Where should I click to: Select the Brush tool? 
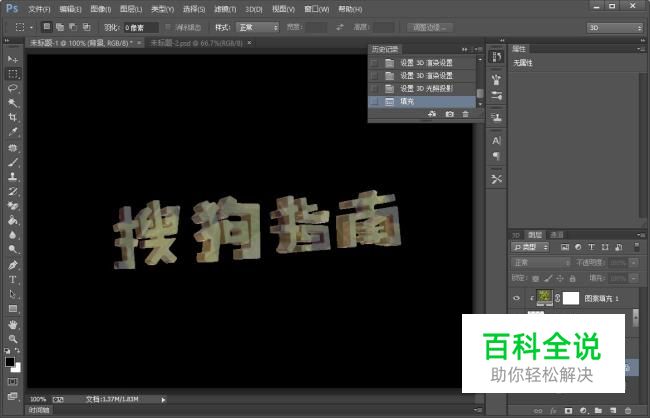tap(13, 162)
